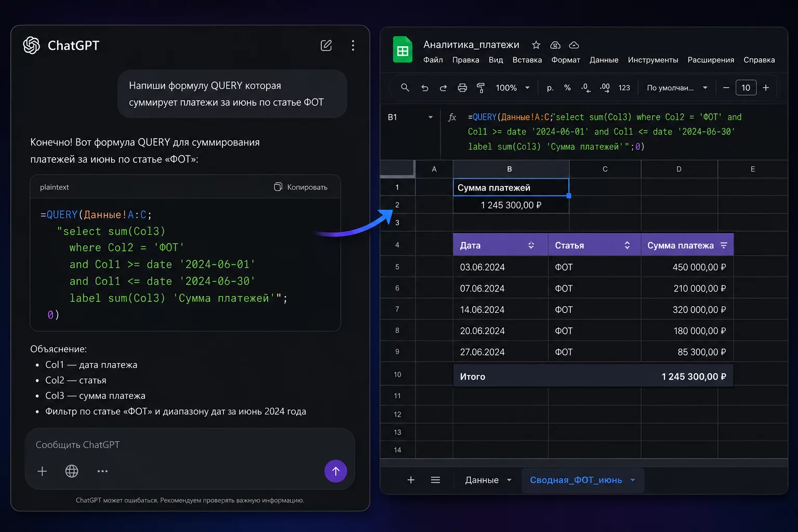The width and height of the screenshot is (798, 532).
Task: Click the Google Sheets app logo
Action: [x=403, y=50]
